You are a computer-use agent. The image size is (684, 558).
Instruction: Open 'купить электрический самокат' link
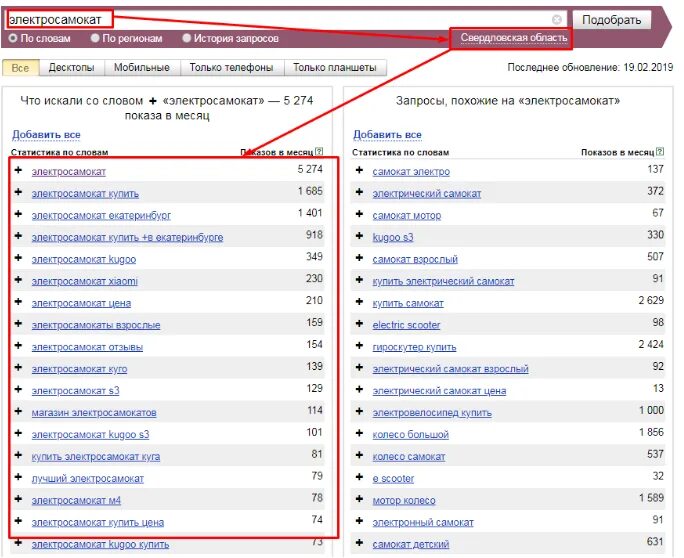click(x=443, y=281)
